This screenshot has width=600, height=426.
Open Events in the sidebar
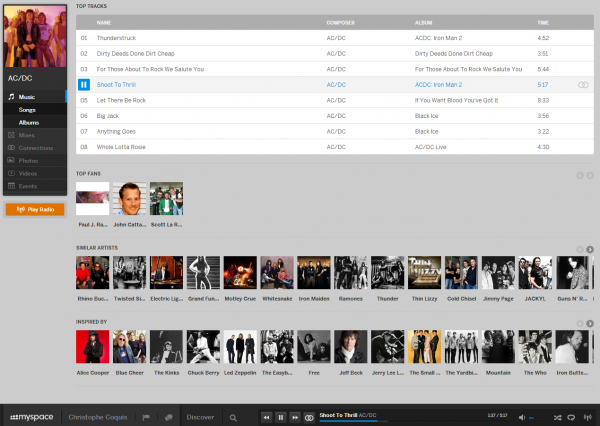click(35, 186)
